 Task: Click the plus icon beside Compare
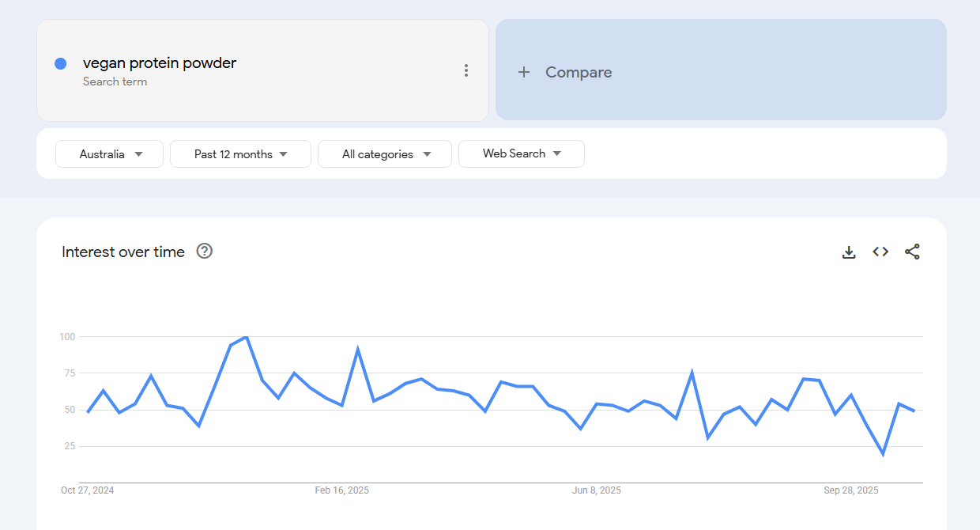[x=523, y=72]
